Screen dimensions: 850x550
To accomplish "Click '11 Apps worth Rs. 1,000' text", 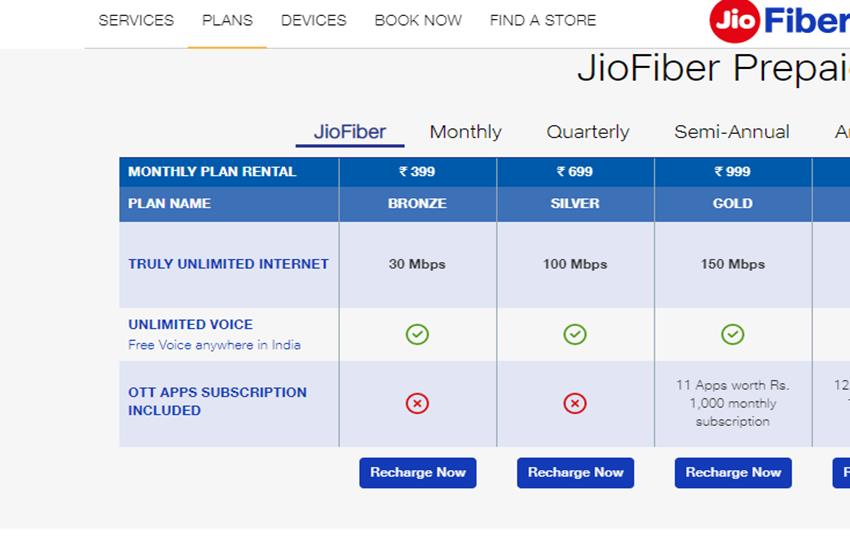I will click(732, 394).
